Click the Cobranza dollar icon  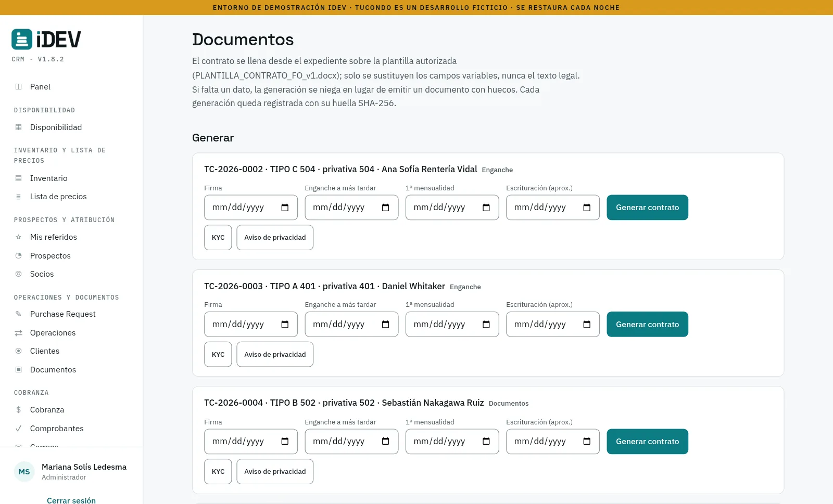(19, 410)
